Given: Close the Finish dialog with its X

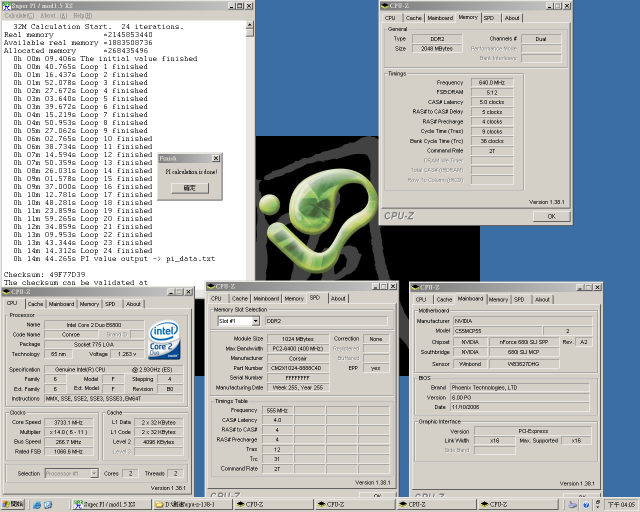Looking at the screenshot, I should click(x=216, y=158).
